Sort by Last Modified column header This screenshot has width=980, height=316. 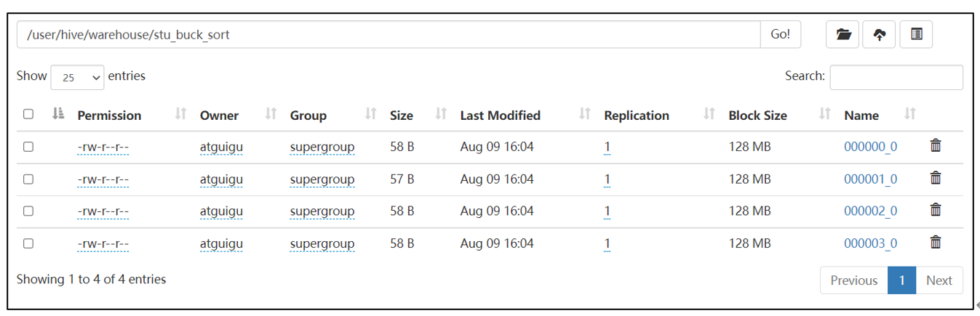tap(500, 116)
